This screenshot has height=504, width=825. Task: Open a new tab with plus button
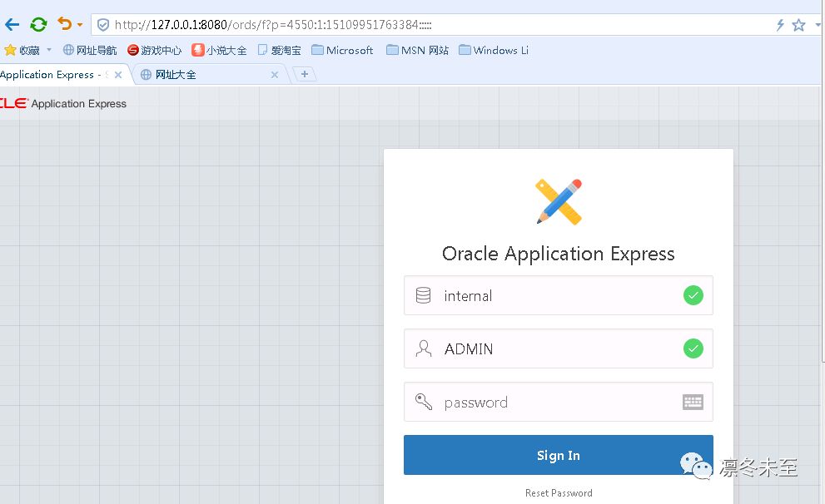[305, 74]
